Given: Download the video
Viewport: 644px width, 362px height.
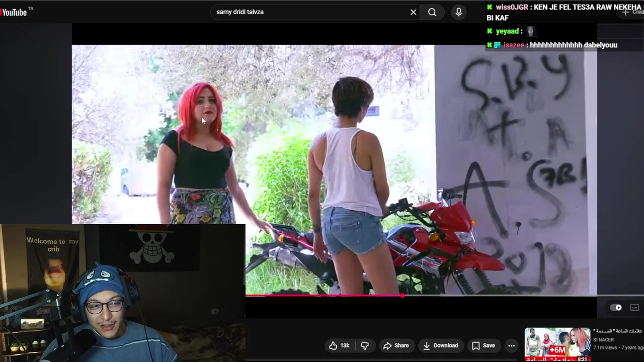Looking at the screenshot, I should (x=441, y=345).
